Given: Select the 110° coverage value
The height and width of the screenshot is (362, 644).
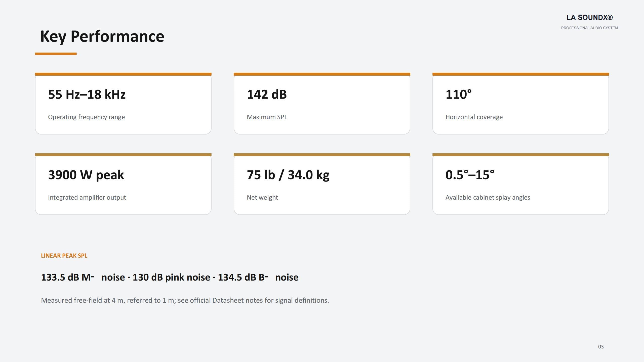Looking at the screenshot, I should coord(458,95).
